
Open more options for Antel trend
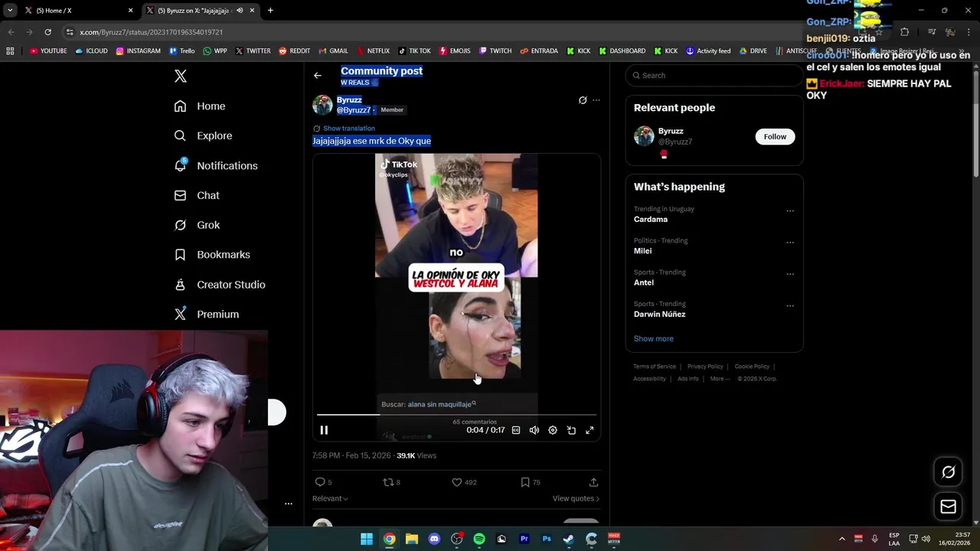point(790,274)
